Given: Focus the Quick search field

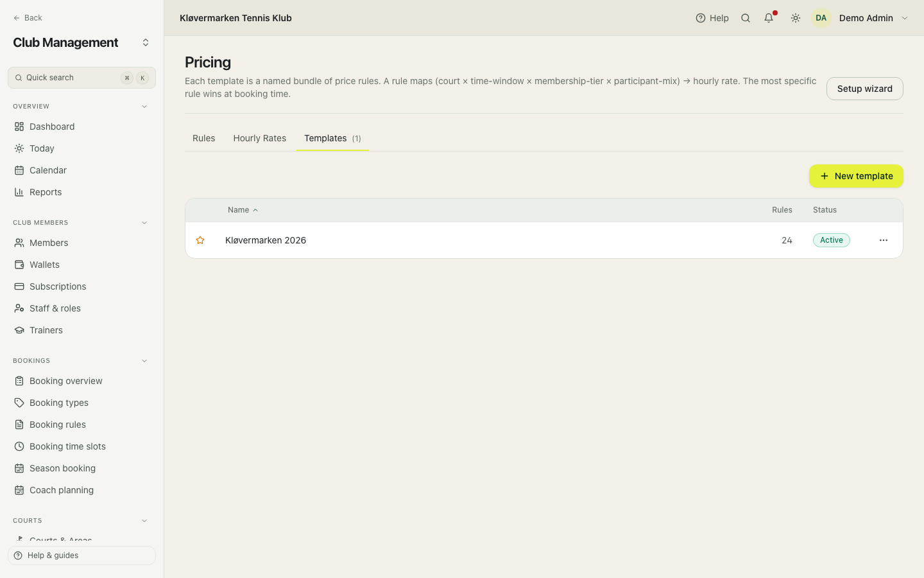Looking at the screenshot, I should pos(81,78).
